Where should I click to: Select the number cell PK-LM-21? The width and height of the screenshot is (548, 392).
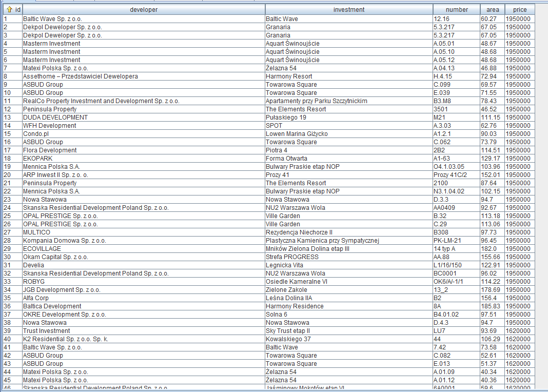click(x=447, y=241)
